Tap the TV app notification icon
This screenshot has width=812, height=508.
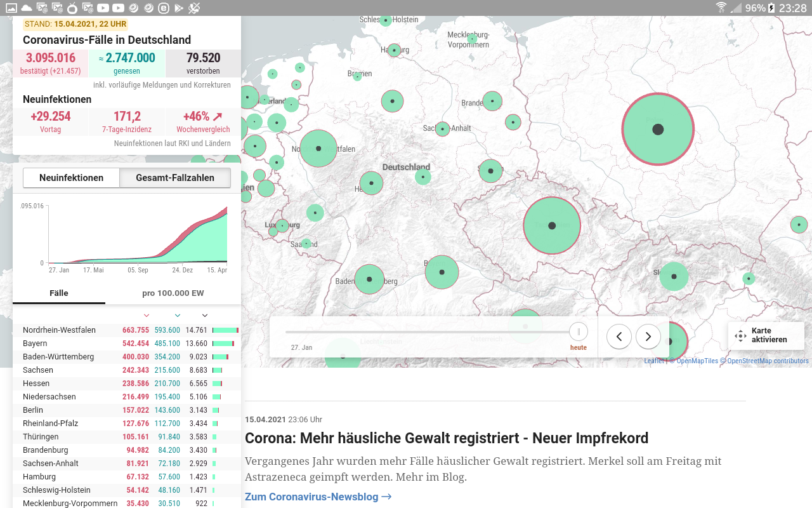point(72,8)
